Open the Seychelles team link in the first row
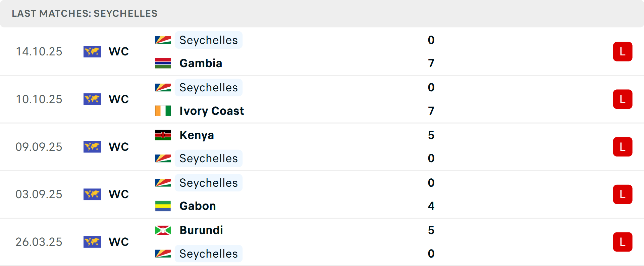The image size is (644, 266). pos(208,40)
